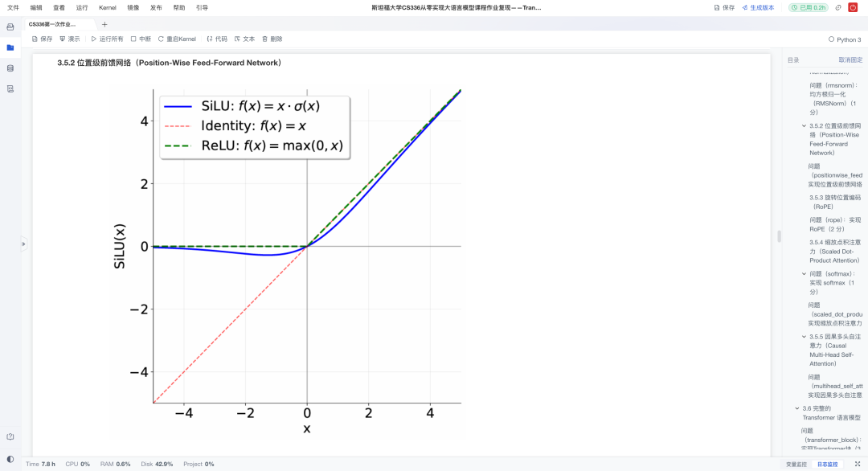Image resolution: width=868 pixels, height=471 pixels.
Task: Open the 镜像 menu
Action: coord(133,8)
